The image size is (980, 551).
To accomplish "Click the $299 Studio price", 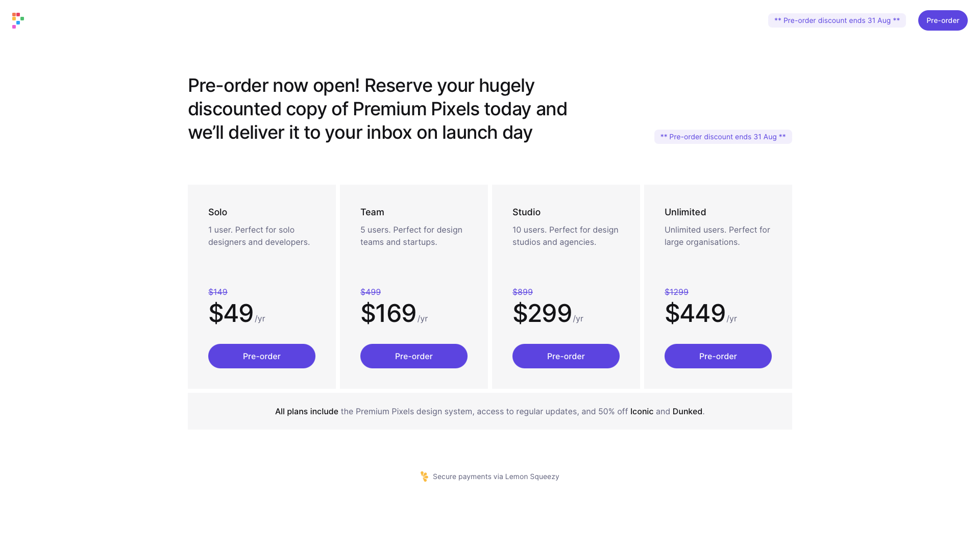I will tap(542, 313).
